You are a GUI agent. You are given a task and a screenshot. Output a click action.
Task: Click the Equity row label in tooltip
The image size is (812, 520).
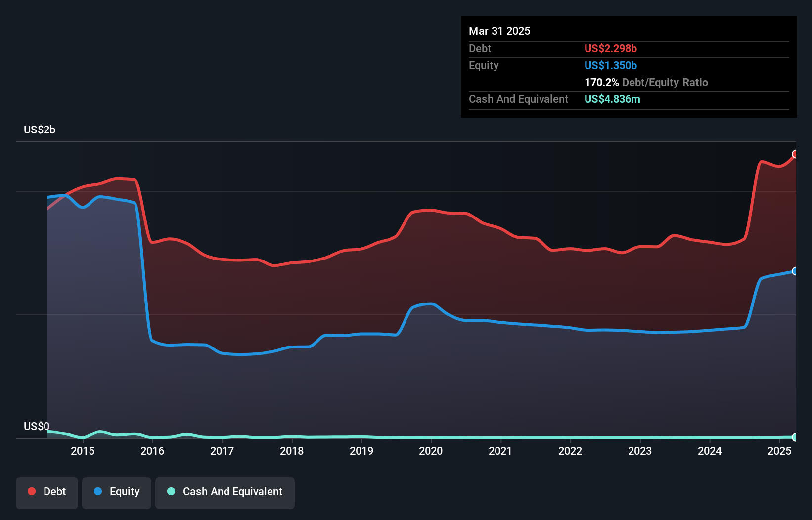(x=484, y=65)
